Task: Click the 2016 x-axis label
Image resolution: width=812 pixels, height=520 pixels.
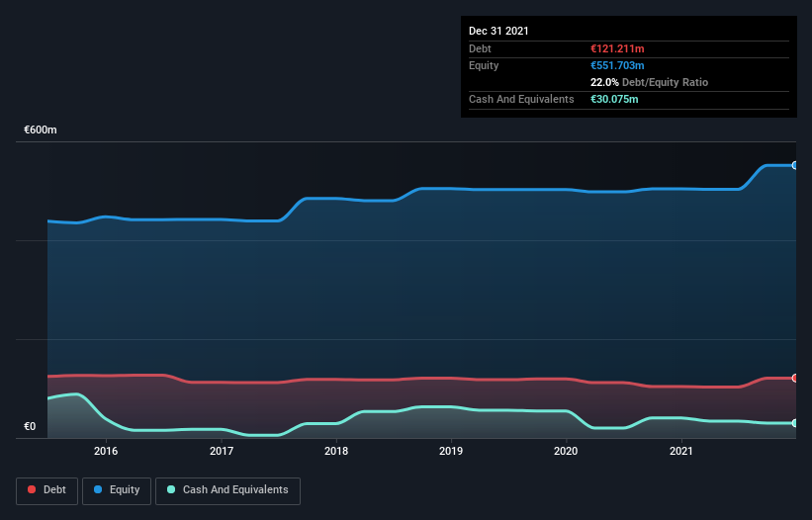Action: click(106, 451)
